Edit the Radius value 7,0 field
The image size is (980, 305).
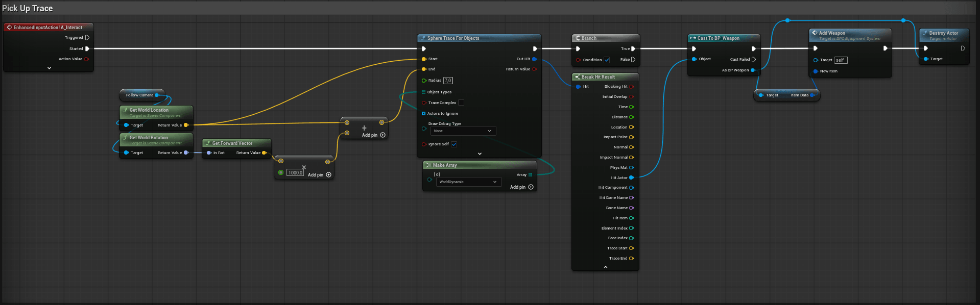pyautogui.click(x=448, y=81)
